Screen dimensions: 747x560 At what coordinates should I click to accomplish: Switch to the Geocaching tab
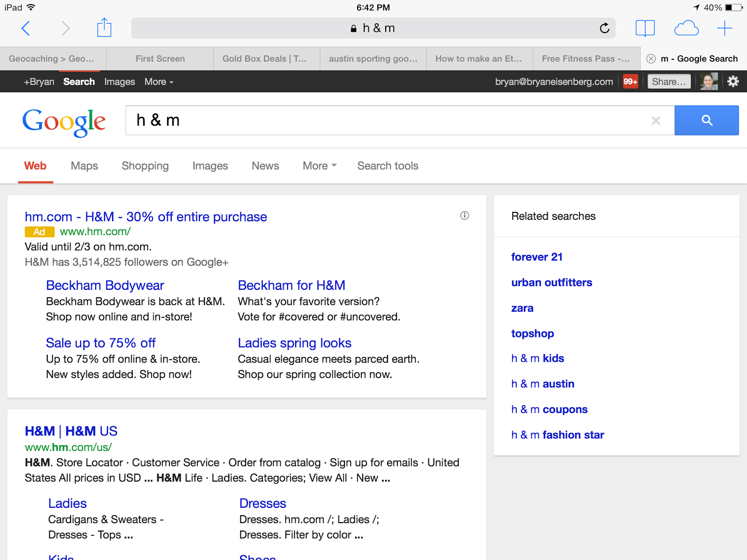[x=53, y=59]
